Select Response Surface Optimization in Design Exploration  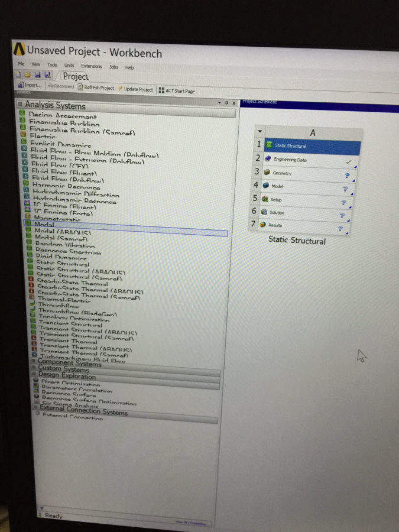click(x=89, y=400)
